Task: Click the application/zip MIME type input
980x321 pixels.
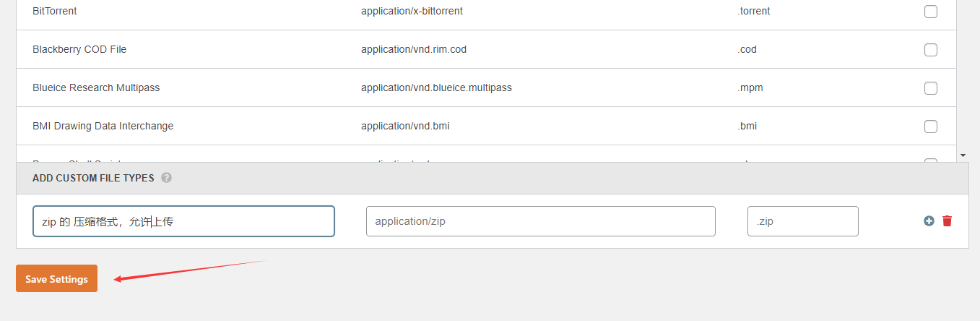Action: tap(540, 221)
